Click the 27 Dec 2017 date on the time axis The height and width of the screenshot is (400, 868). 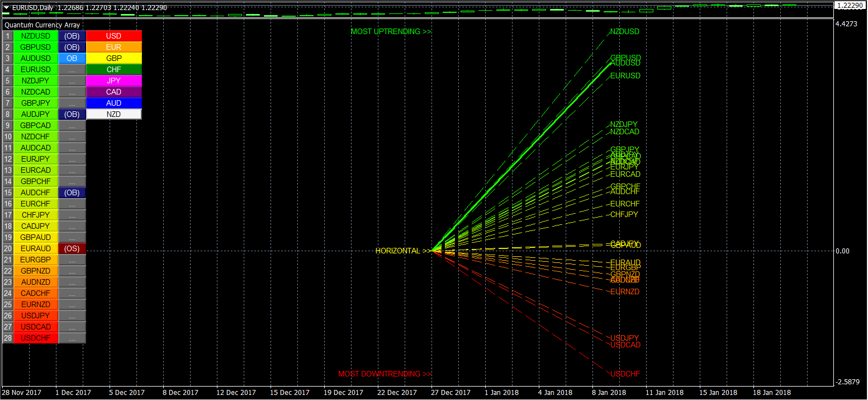[x=450, y=393]
